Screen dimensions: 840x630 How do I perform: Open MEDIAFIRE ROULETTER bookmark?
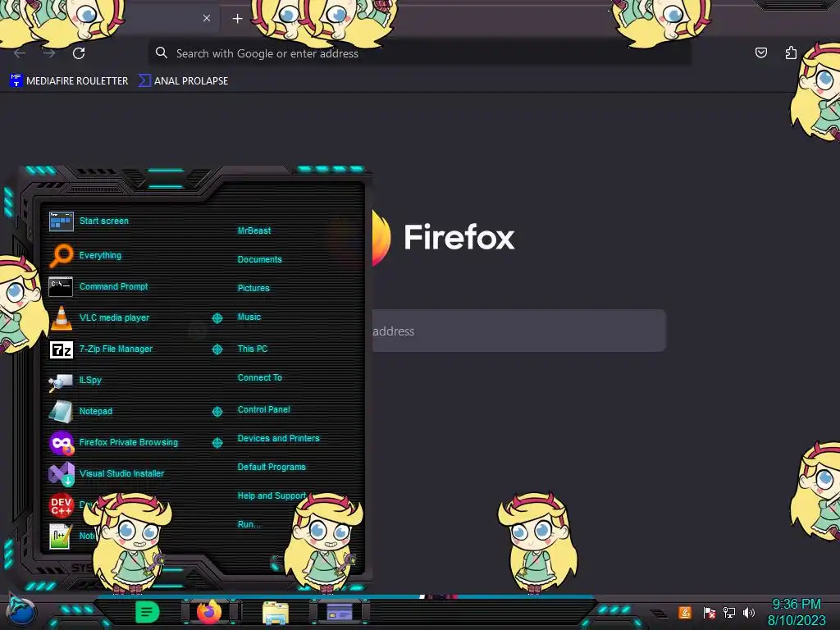pos(69,81)
